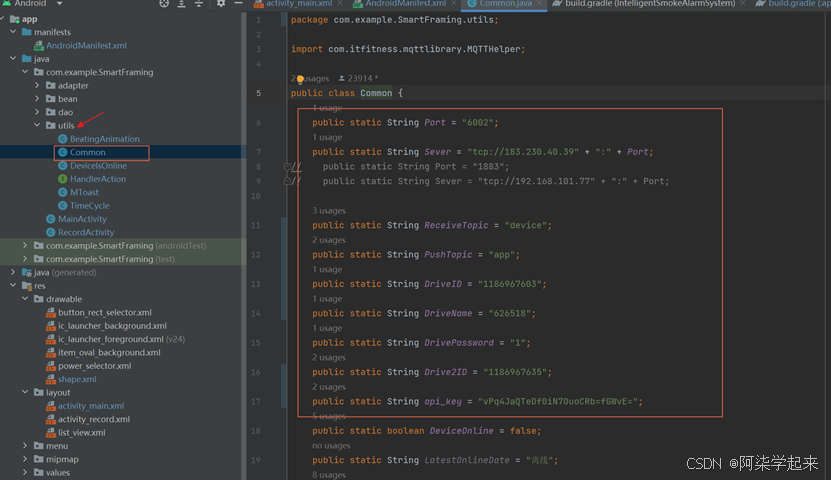
Task: Select HandlerAction interface file
Action: pyautogui.click(x=97, y=179)
